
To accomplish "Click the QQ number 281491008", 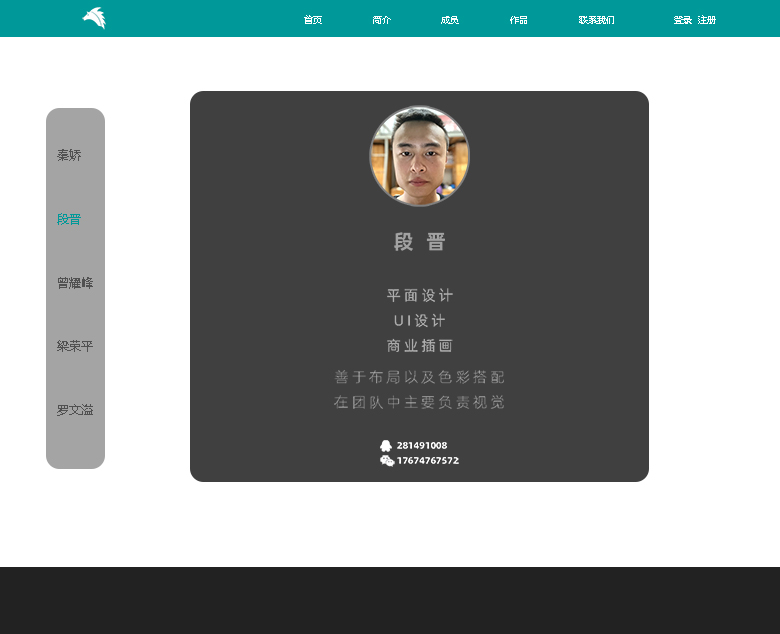I will [422, 446].
